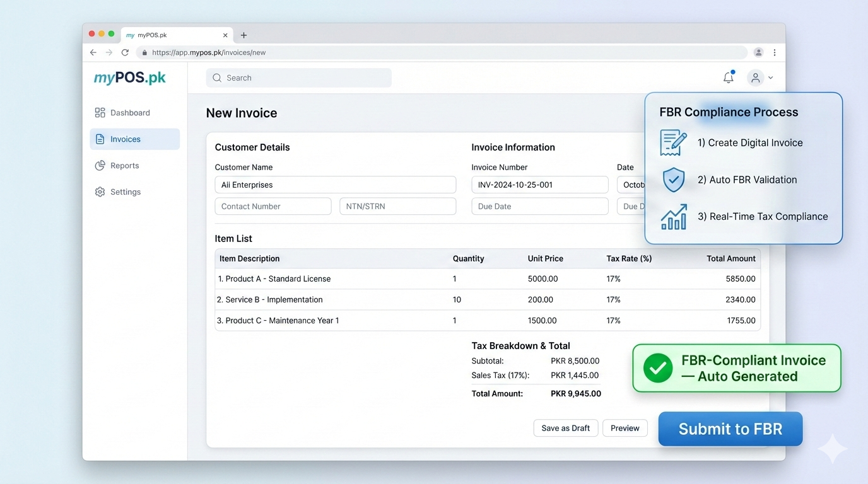The width and height of the screenshot is (868, 484).
Task: Reload the page with refresh icon
Action: [x=125, y=53]
